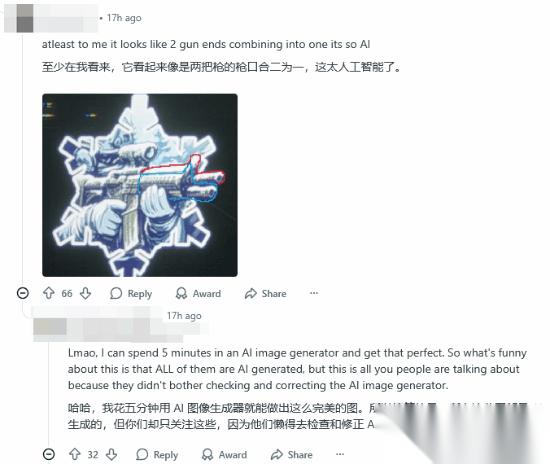Viewport: 550px width, 464px height.
Task: Reply to the gun ends comment
Action: point(131,293)
